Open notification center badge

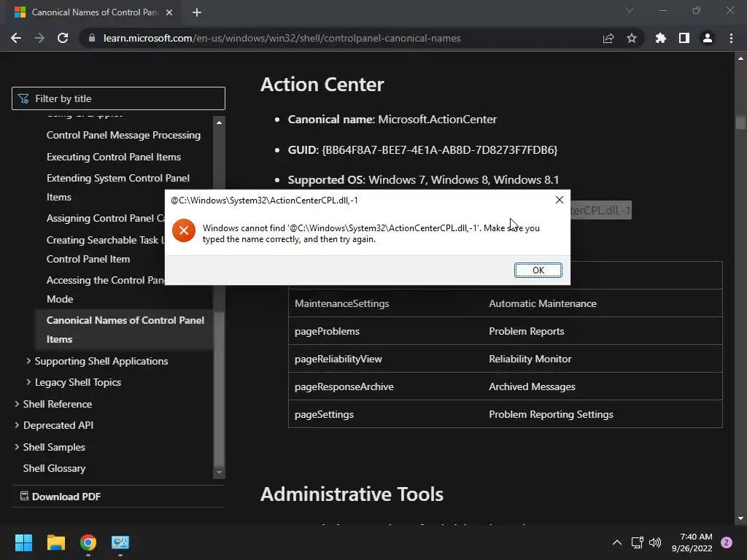tap(727, 542)
